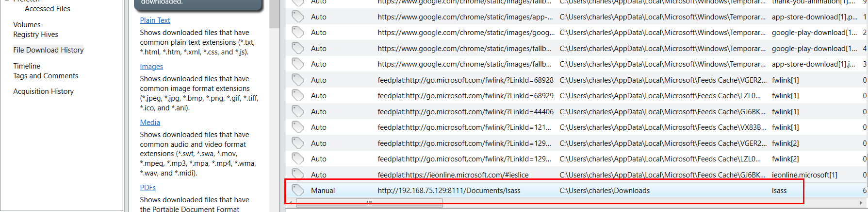Select Registry Hives in the sidebar
This screenshot has width=868, height=212.
pos(35,35)
